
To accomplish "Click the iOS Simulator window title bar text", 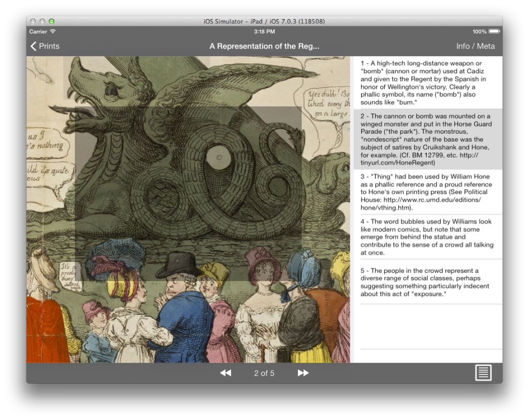I will tap(264, 21).
